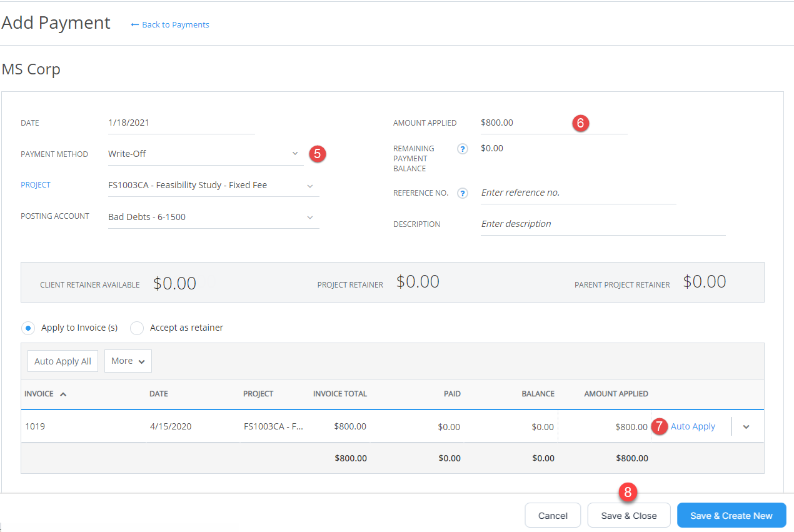
Task: Click INVOICE TOTAL column header
Action: [x=340, y=394]
